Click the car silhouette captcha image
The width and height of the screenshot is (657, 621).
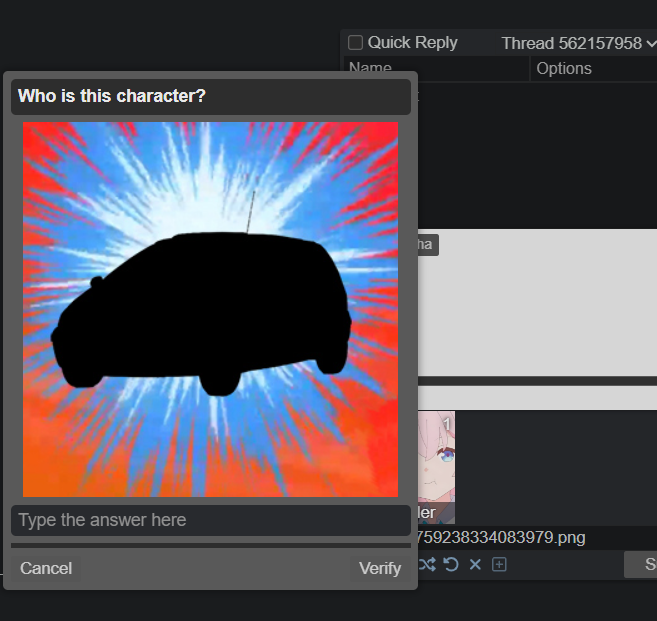click(x=210, y=309)
